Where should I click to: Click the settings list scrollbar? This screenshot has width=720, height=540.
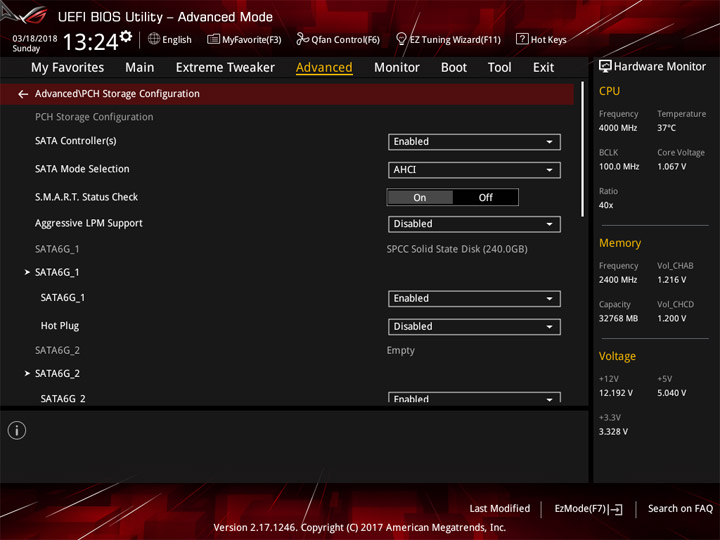[582, 149]
